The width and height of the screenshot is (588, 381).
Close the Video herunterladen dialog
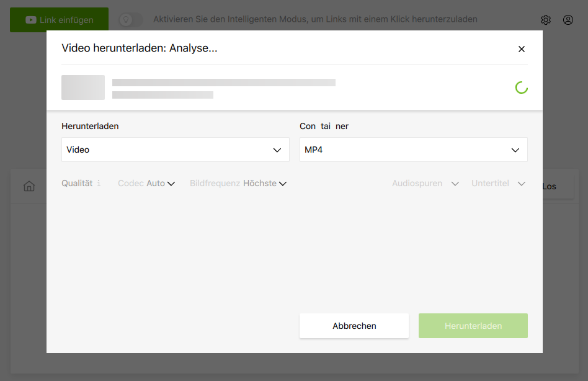pyautogui.click(x=521, y=49)
